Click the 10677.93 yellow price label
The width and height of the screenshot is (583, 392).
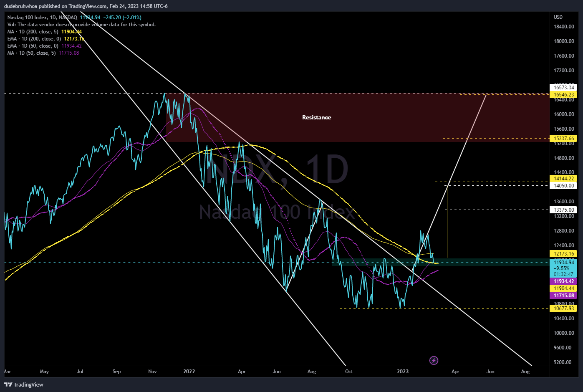point(563,309)
